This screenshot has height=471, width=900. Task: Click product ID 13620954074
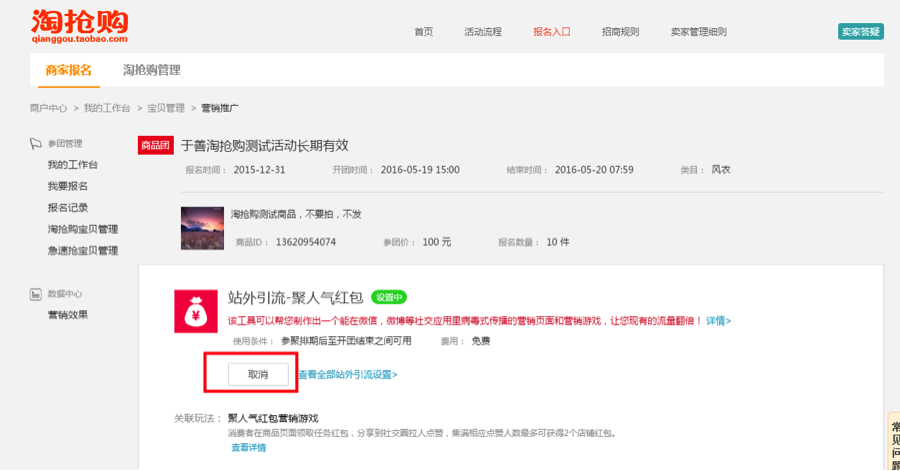[x=305, y=242]
